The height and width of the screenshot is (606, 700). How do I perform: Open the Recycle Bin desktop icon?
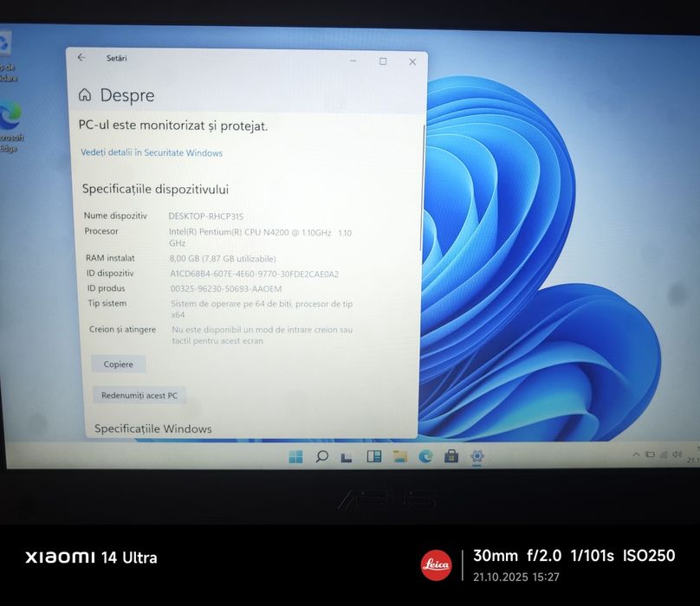7,55
